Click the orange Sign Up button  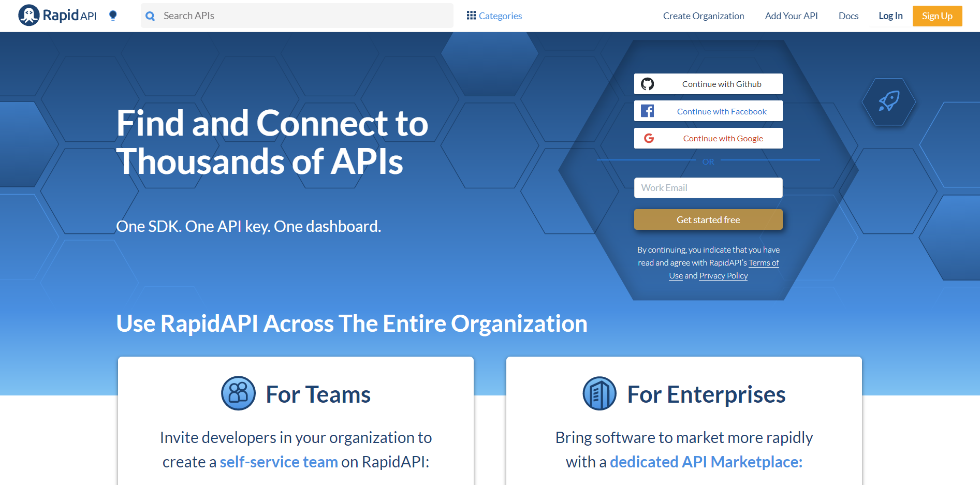coord(937,16)
